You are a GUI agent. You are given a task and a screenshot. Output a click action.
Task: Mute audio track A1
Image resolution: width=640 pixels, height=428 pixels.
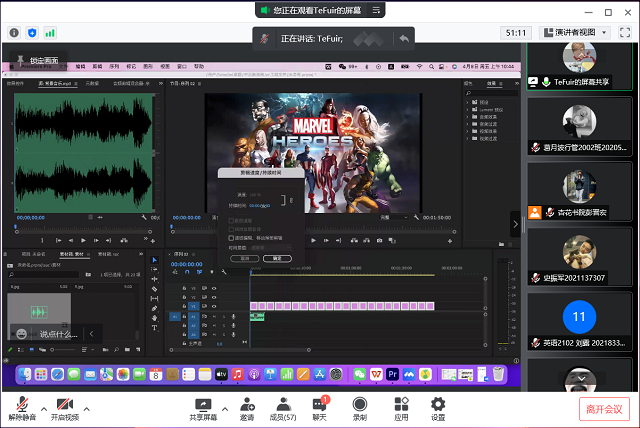(214, 317)
